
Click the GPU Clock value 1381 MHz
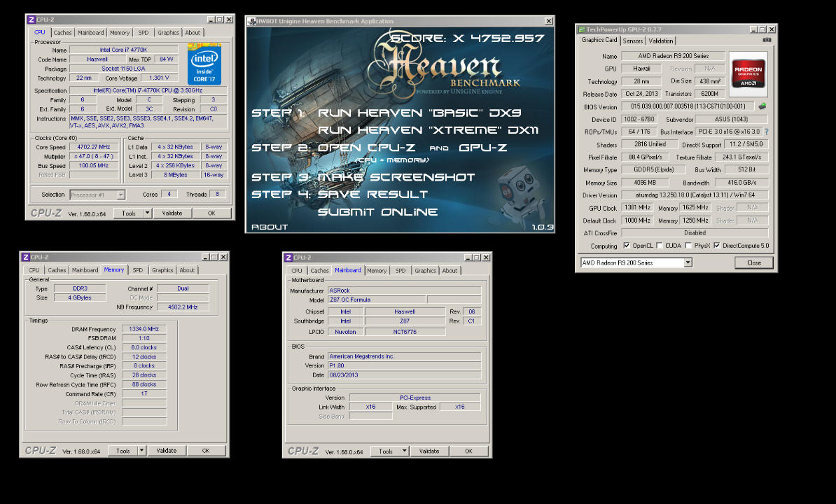tap(637, 208)
